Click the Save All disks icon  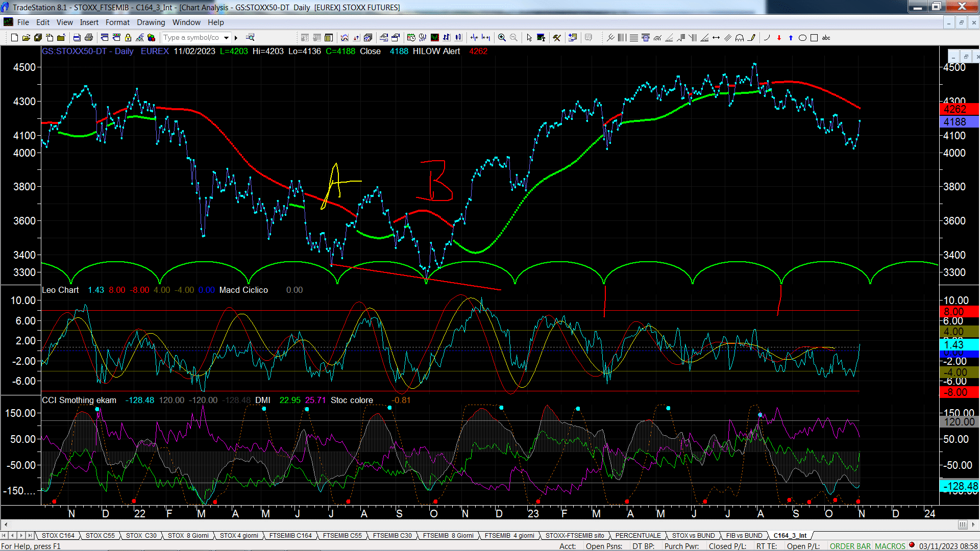pos(38,38)
